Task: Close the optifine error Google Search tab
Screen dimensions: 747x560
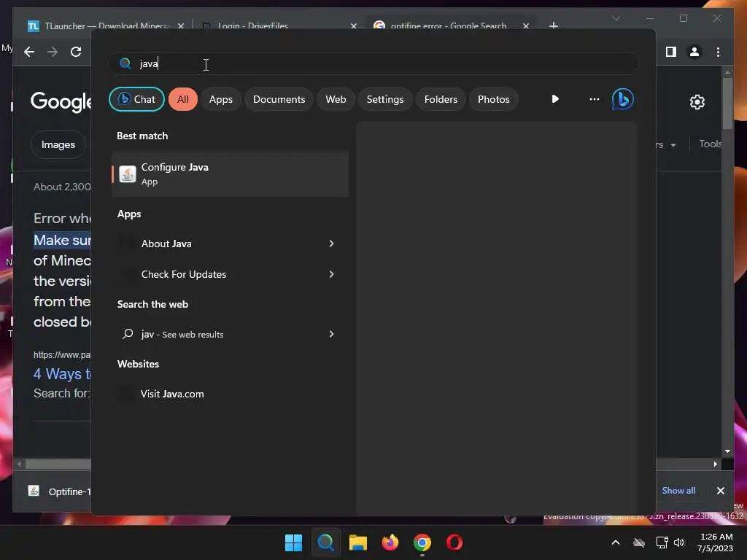Action: [525, 26]
